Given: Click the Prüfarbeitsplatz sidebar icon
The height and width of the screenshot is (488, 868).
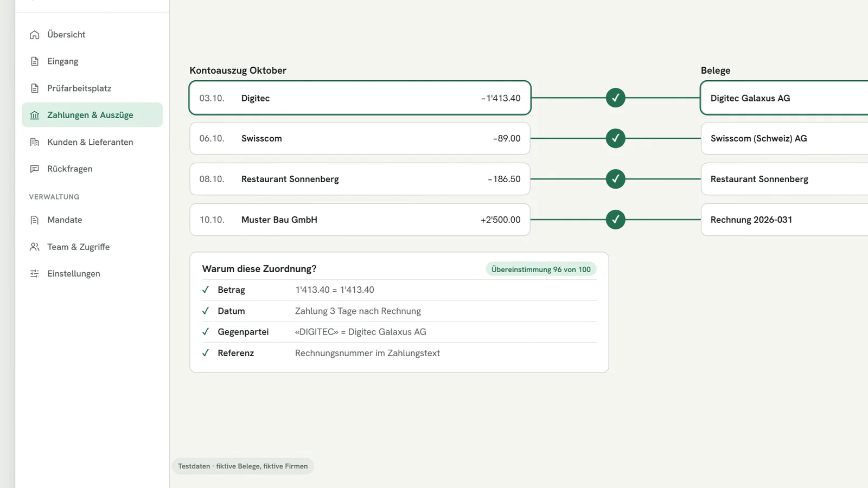Looking at the screenshot, I should pos(35,88).
